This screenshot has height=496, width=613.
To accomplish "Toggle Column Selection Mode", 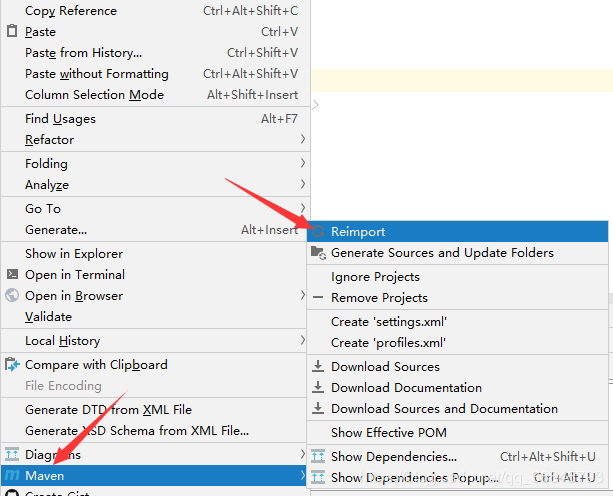I will pyautogui.click(x=155, y=95).
